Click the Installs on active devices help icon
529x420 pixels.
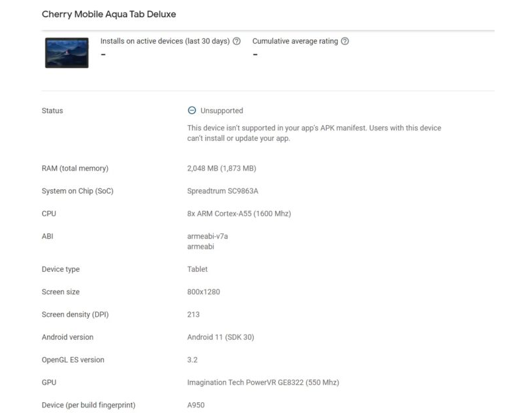coord(237,41)
